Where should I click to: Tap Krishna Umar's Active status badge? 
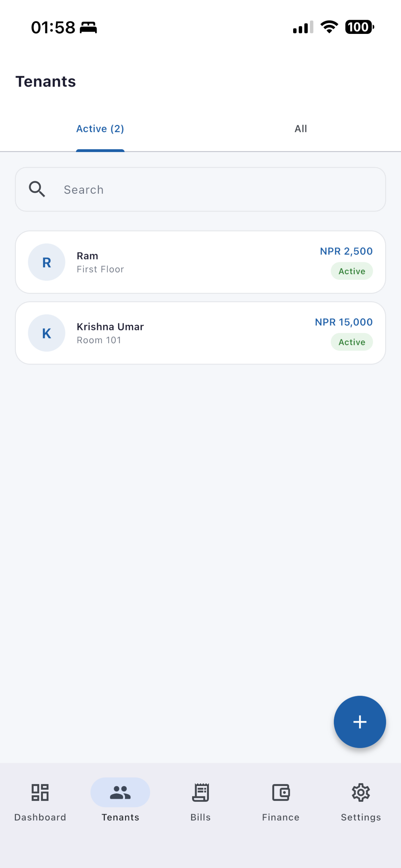[352, 342]
